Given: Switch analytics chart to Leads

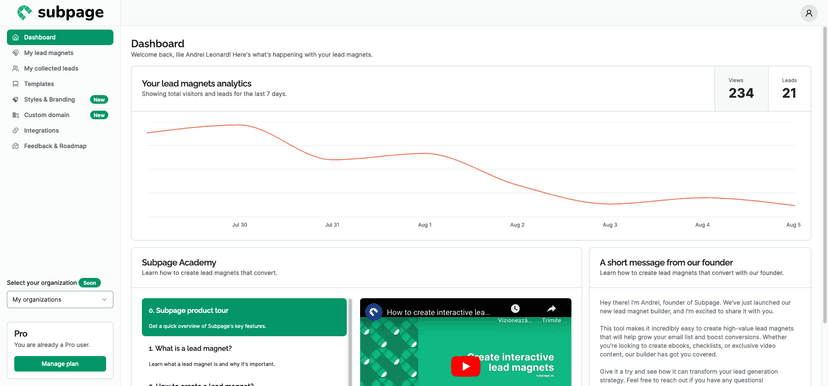Looking at the screenshot, I should click(789, 89).
